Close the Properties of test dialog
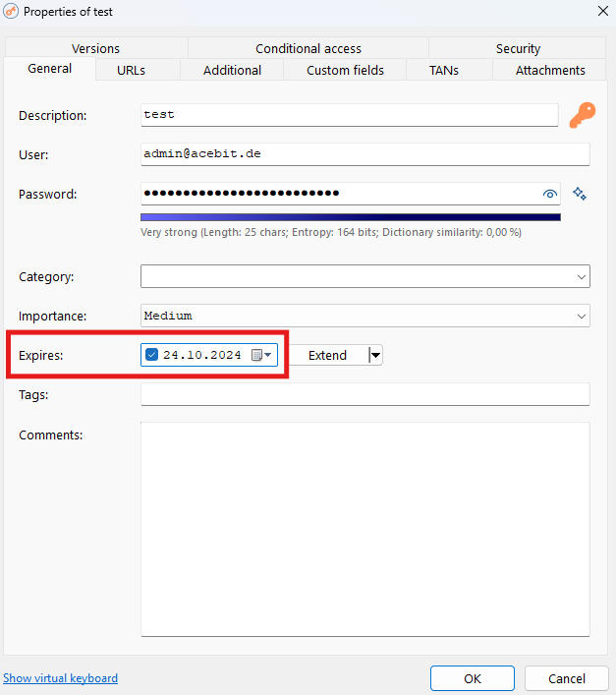The height and width of the screenshot is (695, 616). [x=602, y=11]
